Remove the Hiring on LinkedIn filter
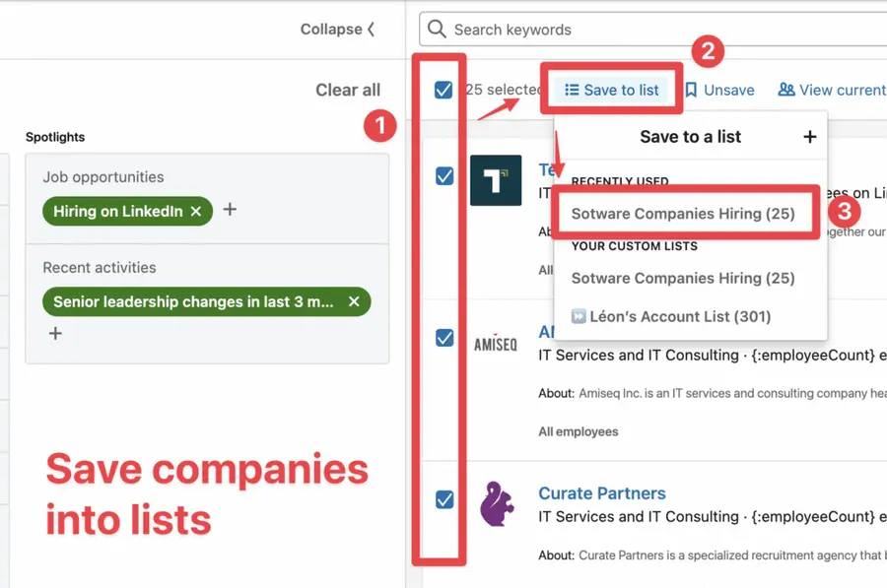This screenshot has height=588, width=887. click(x=196, y=211)
